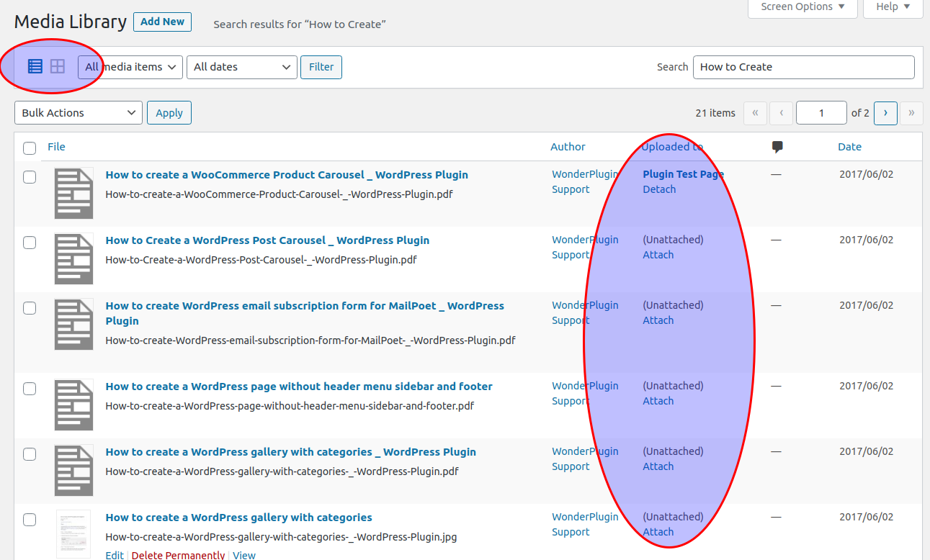930x560 pixels.
Task: Click the comments bubble column icon
Action: tap(777, 147)
